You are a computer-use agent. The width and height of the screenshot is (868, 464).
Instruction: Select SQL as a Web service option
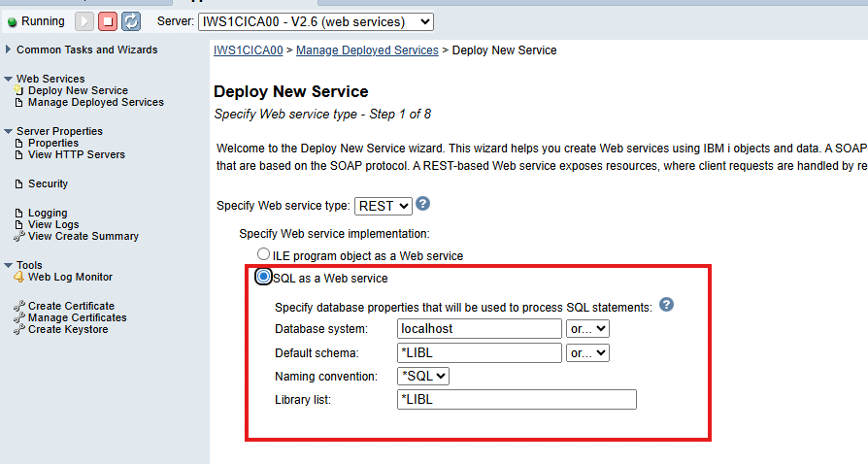click(x=263, y=278)
